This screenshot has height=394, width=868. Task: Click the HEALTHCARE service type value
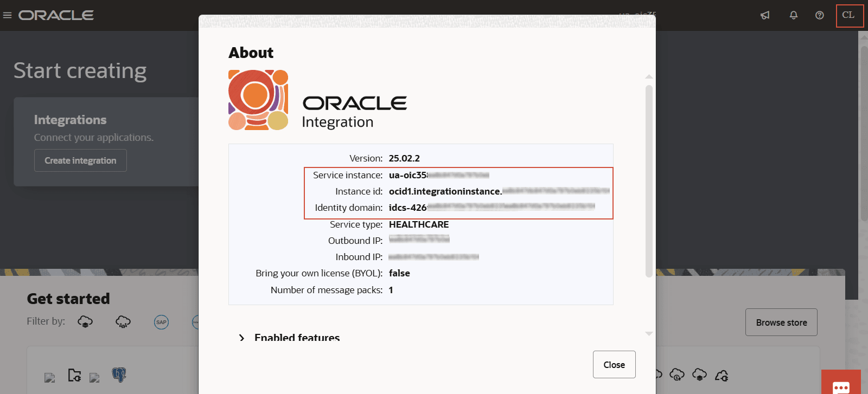click(x=419, y=224)
